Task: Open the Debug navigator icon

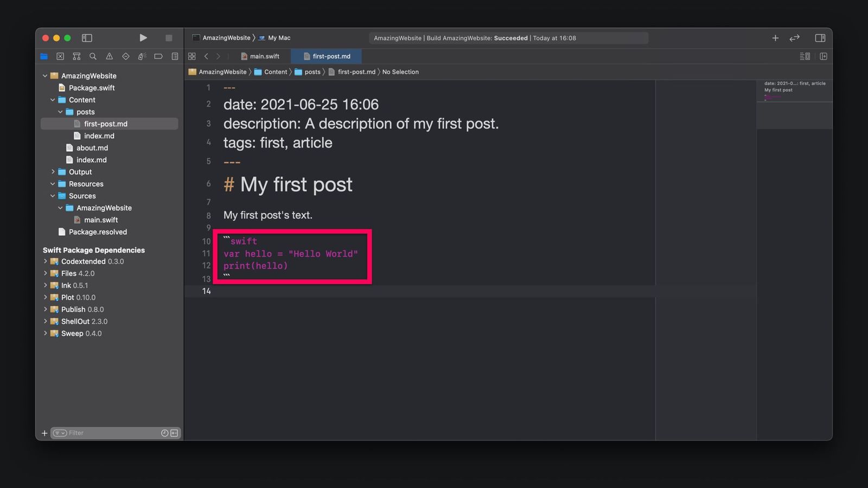Action: (142, 56)
